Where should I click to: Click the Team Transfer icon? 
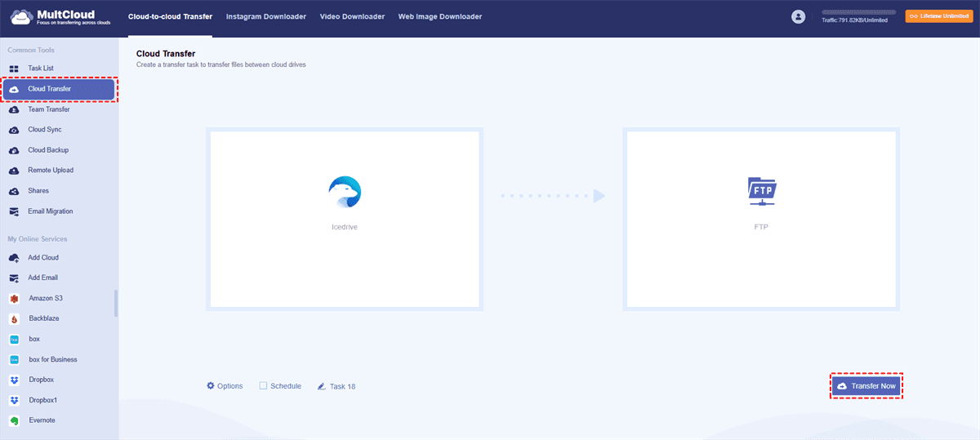point(14,109)
